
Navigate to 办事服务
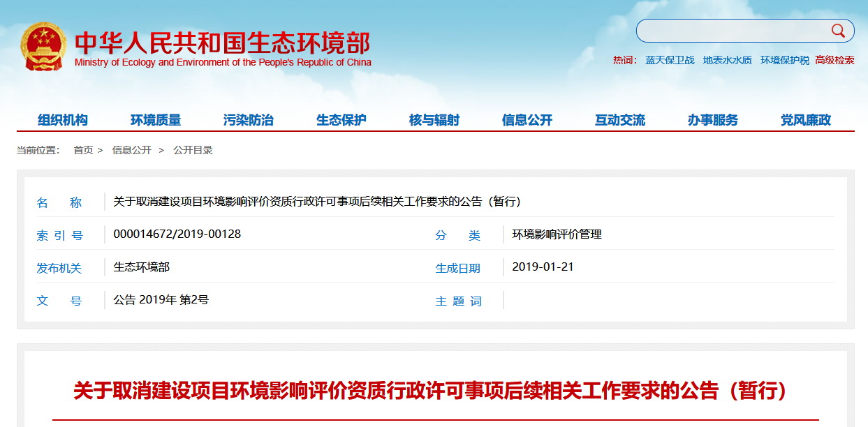(713, 120)
